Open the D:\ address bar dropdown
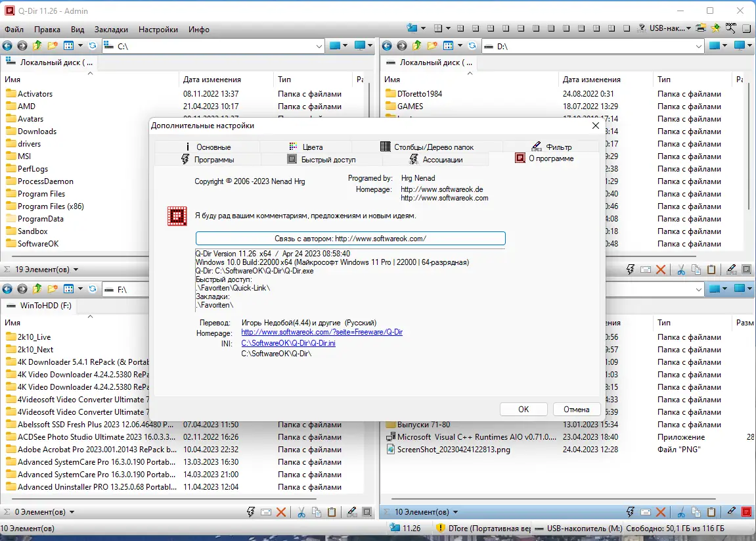The height and width of the screenshot is (541, 756). tap(699, 46)
